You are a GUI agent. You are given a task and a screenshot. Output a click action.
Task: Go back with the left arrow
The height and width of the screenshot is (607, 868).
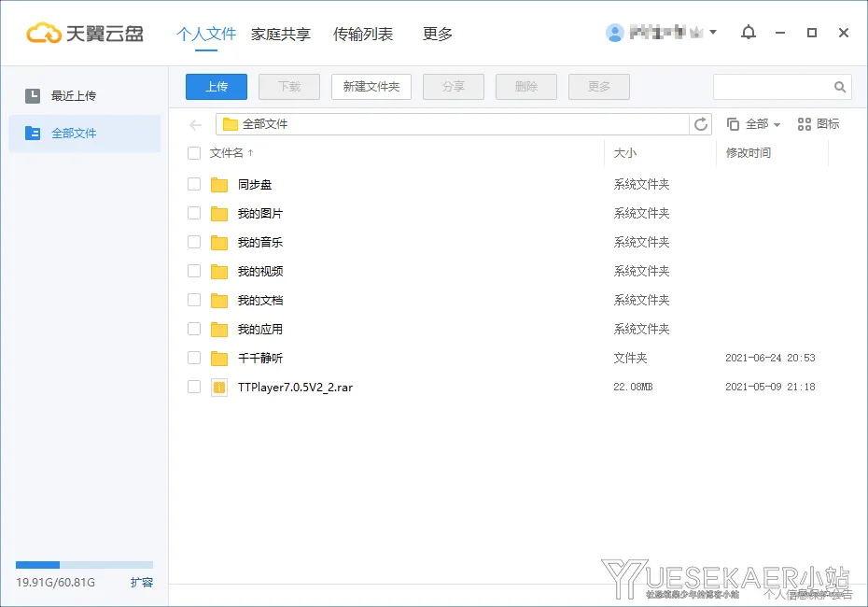pos(195,124)
